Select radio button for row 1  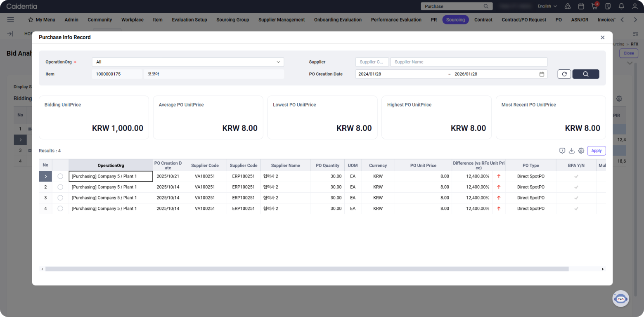60,176
